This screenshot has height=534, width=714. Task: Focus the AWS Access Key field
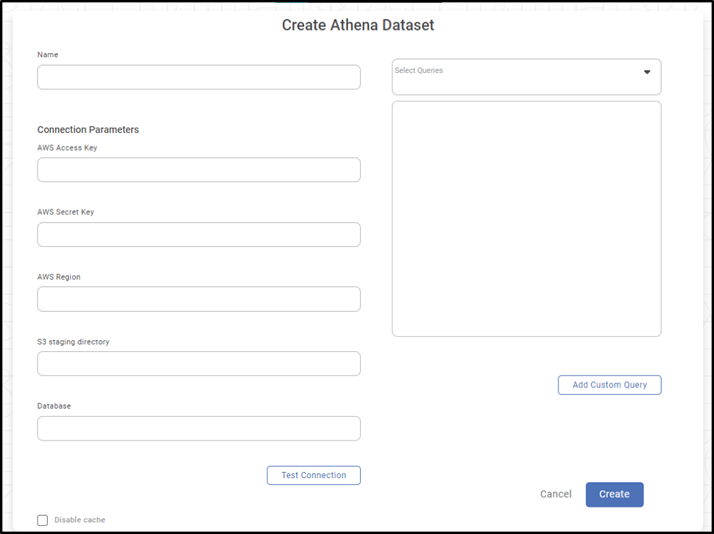(x=199, y=170)
